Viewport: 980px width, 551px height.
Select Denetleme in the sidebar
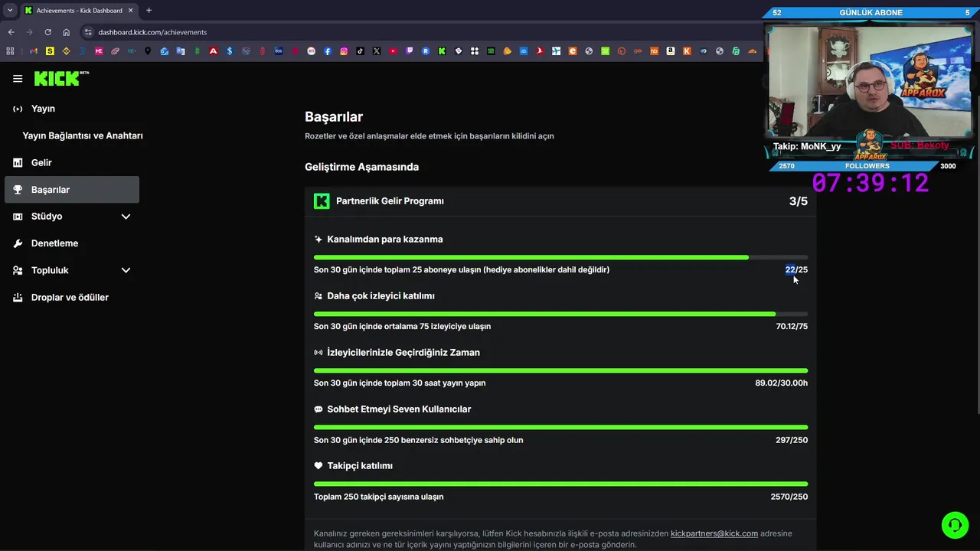click(54, 243)
